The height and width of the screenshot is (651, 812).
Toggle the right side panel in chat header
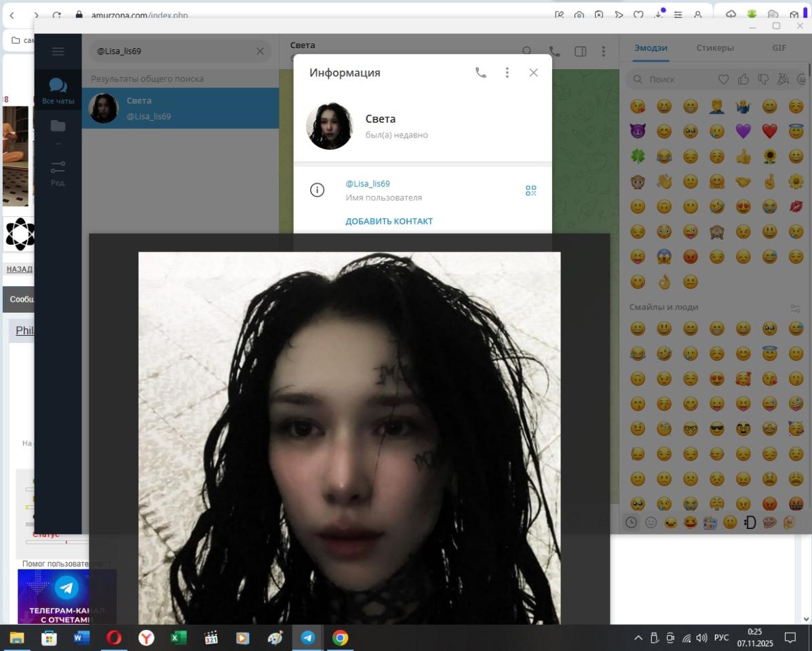pyautogui.click(x=580, y=52)
